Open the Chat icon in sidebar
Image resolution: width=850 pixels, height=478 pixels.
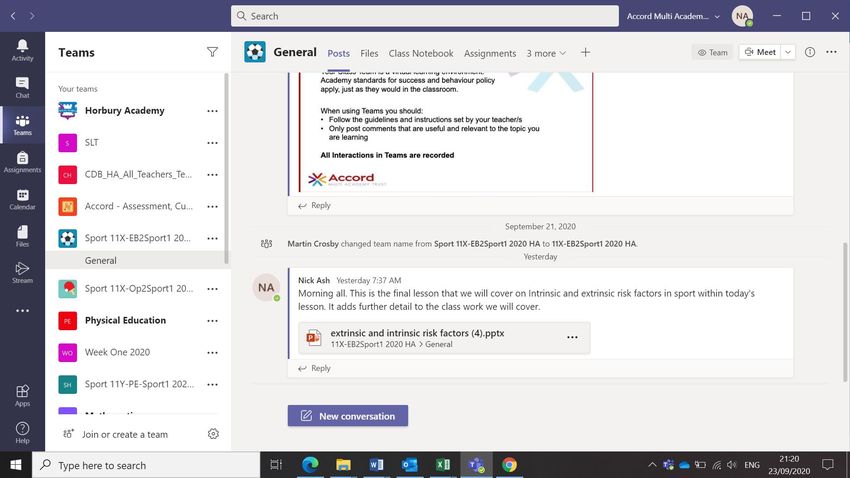tap(22, 87)
